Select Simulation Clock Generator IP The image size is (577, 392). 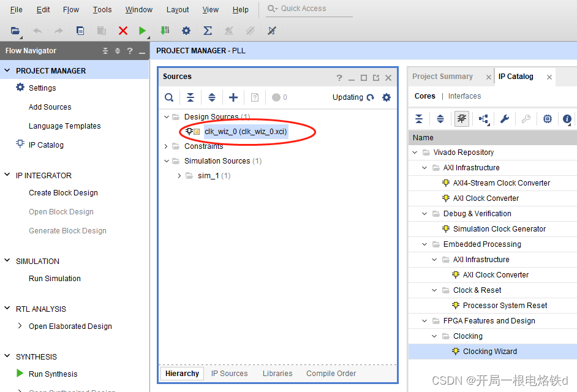pos(499,229)
